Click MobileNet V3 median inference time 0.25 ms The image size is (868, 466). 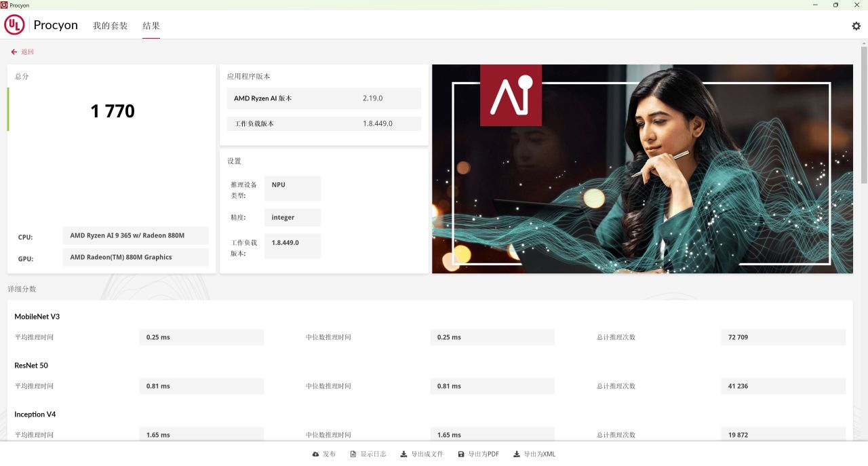(x=492, y=337)
